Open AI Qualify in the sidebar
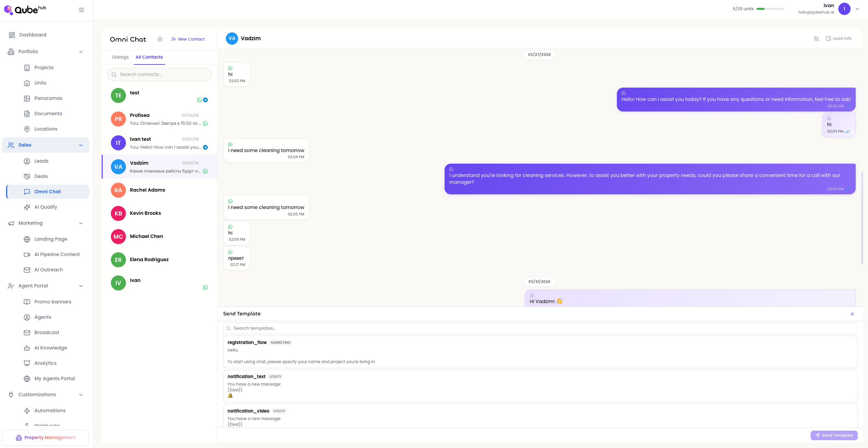This screenshot has height=448, width=868. [x=45, y=207]
